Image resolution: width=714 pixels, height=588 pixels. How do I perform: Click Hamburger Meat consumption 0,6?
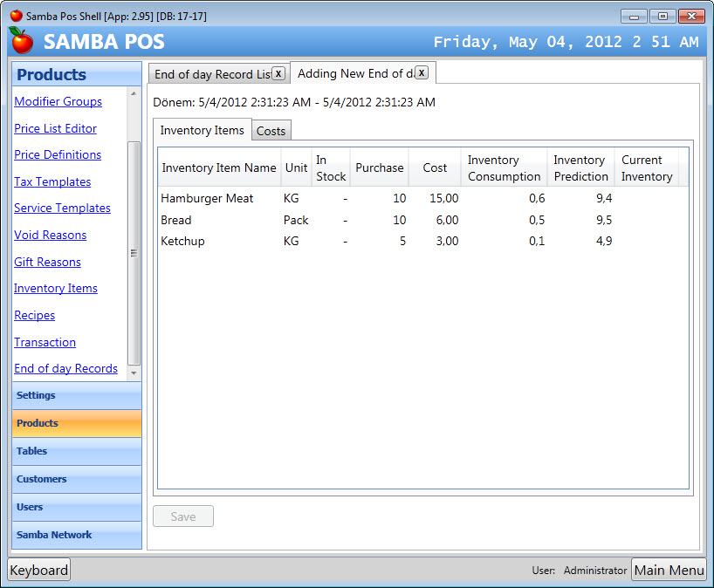click(537, 198)
